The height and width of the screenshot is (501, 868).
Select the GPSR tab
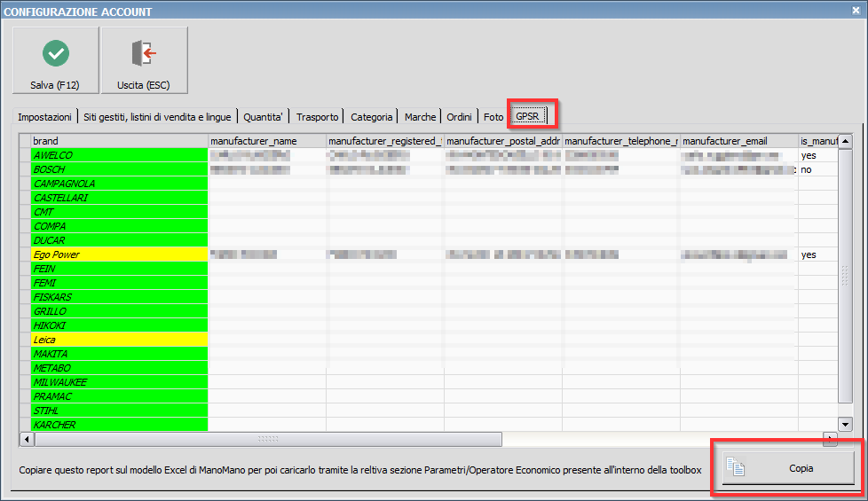[x=527, y=115]
